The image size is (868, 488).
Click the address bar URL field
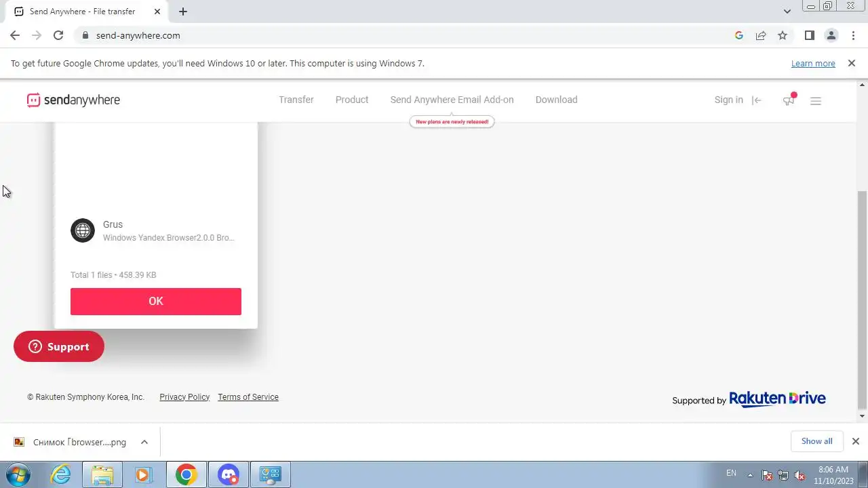(x=407, y=35)
